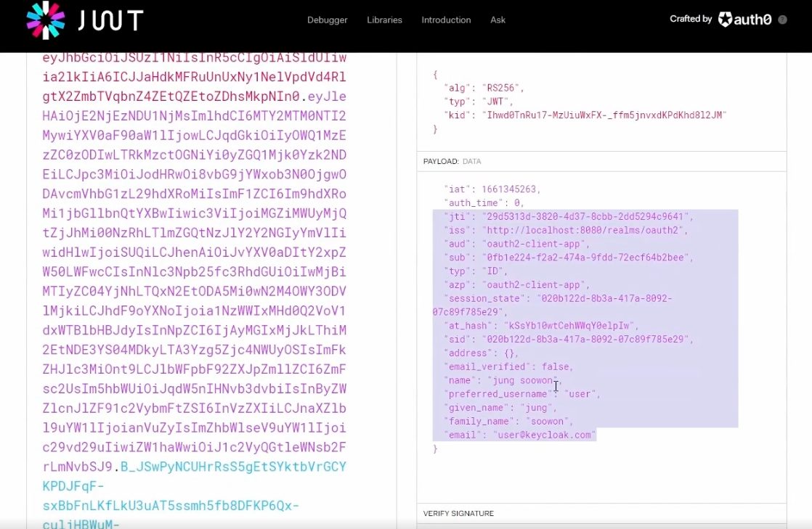Click the auth0 shield star logo
The height and width of the screenshot is (529, 812).
click(725, 20)
